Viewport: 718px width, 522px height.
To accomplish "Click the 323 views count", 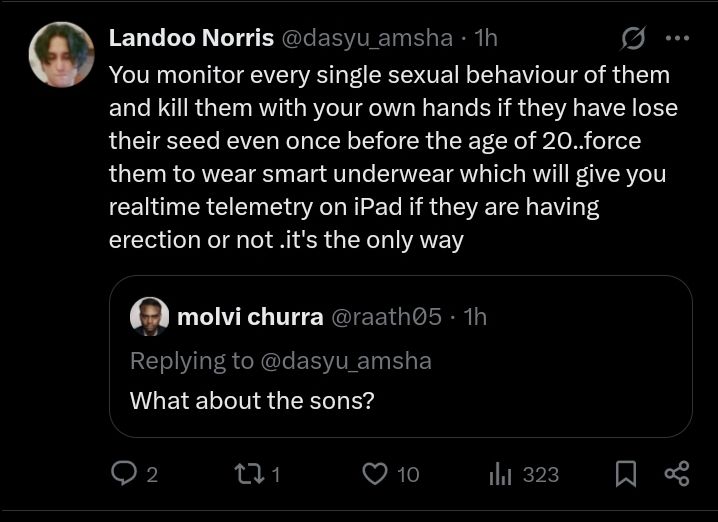I will coord(540,474).
